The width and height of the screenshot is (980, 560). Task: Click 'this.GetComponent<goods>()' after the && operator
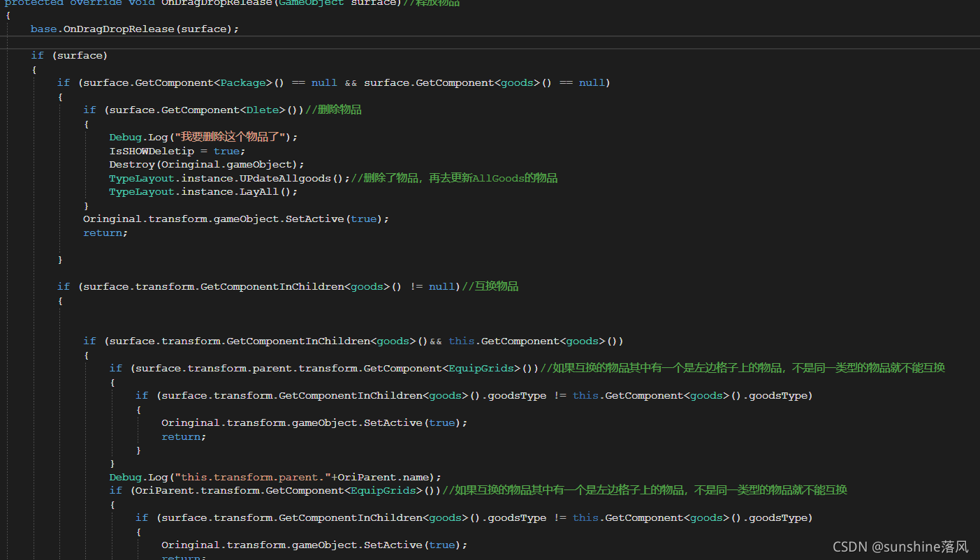(536, 341)
